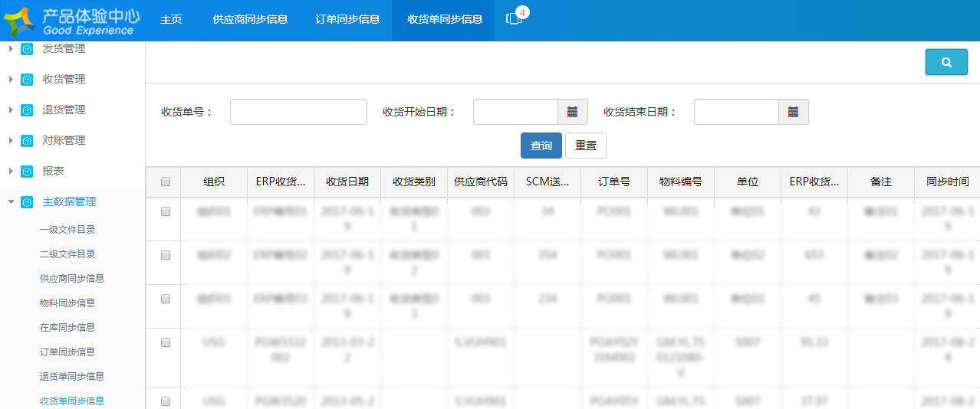Click the 查询 button
The height and width of the screenshot is (409, 980).
[541, 146]
